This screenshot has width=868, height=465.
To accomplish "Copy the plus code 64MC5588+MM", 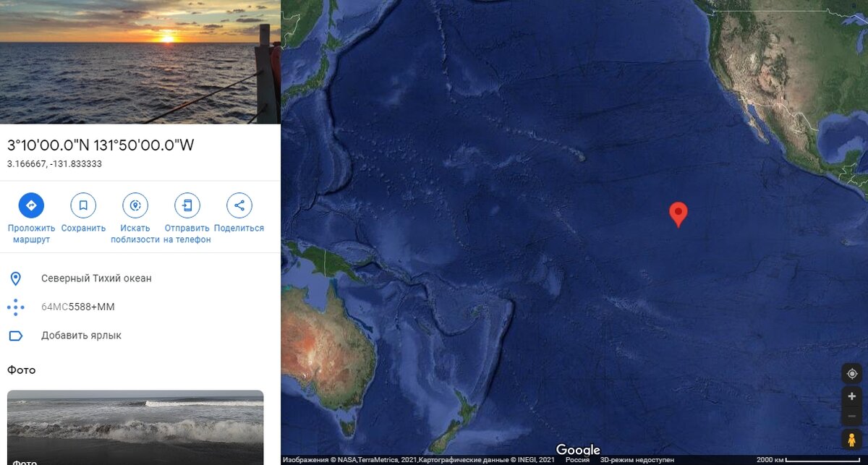I will [78, 307].
